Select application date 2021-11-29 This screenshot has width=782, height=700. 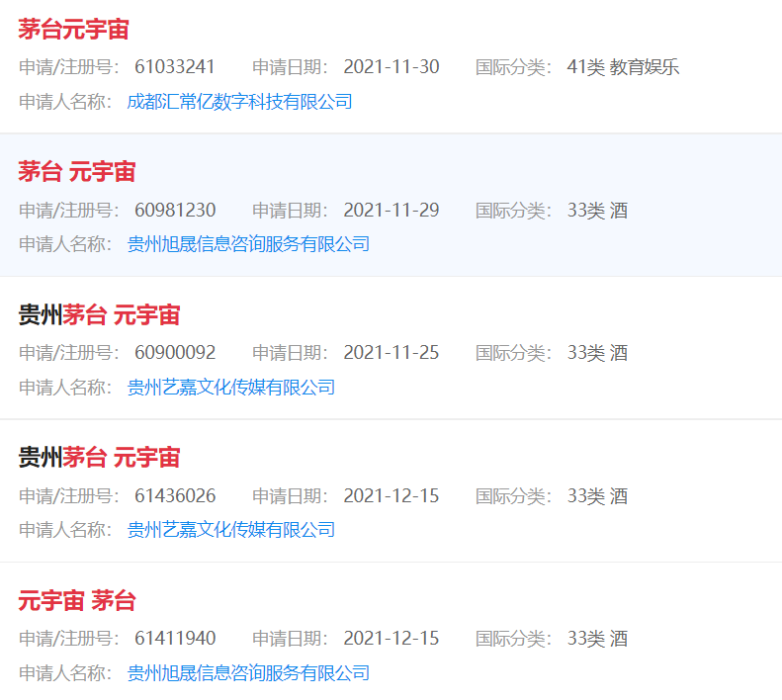[x=391, y=210]
